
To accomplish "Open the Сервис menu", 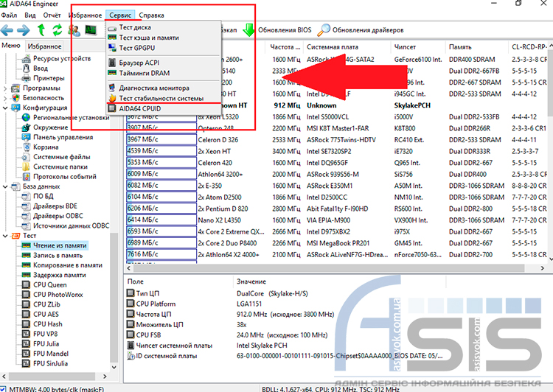I will (120, 15).
